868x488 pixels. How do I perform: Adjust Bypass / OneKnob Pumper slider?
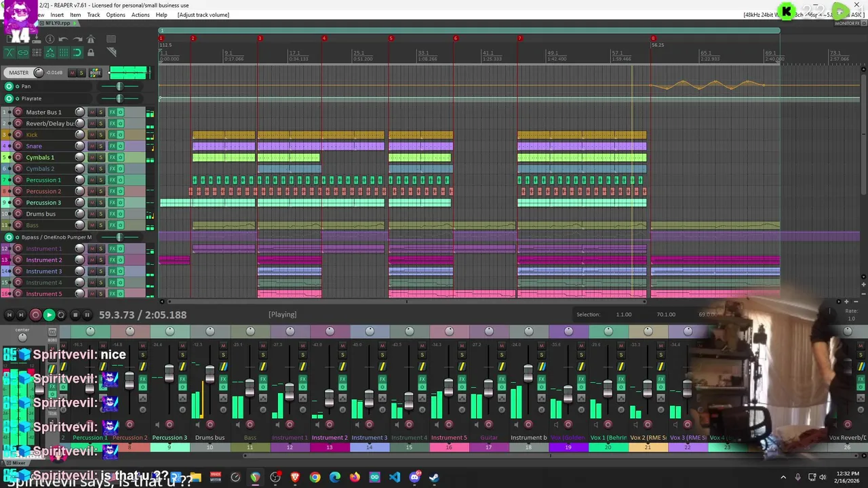[119, 237]
